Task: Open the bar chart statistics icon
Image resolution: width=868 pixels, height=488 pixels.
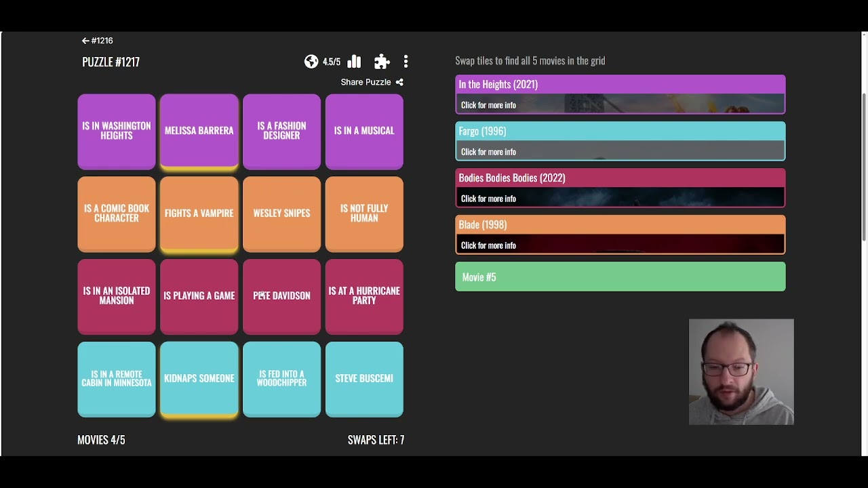Action: (x=354, y=62)
